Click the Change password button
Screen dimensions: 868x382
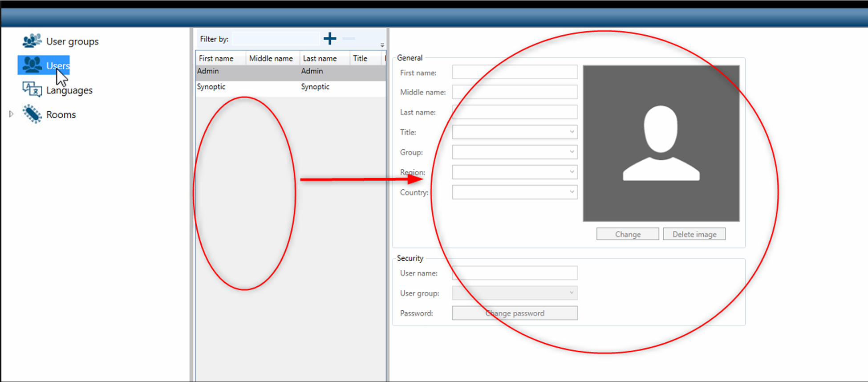tap(515, 313)
